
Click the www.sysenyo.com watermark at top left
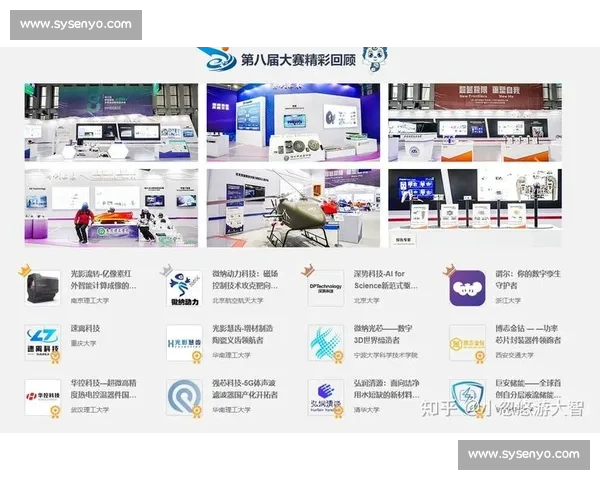(x=75, y=24)
